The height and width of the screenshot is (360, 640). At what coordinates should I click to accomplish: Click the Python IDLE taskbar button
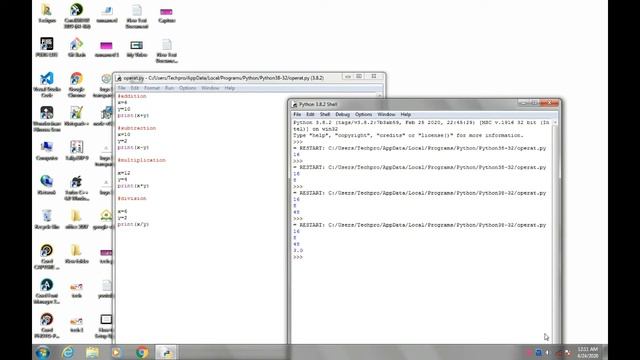coord(166,352)
